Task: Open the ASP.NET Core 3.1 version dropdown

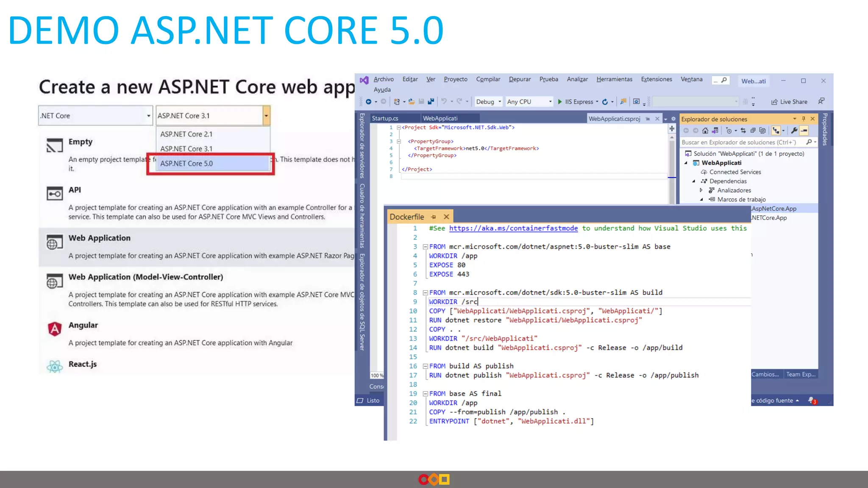Action: tap(213, 116)
